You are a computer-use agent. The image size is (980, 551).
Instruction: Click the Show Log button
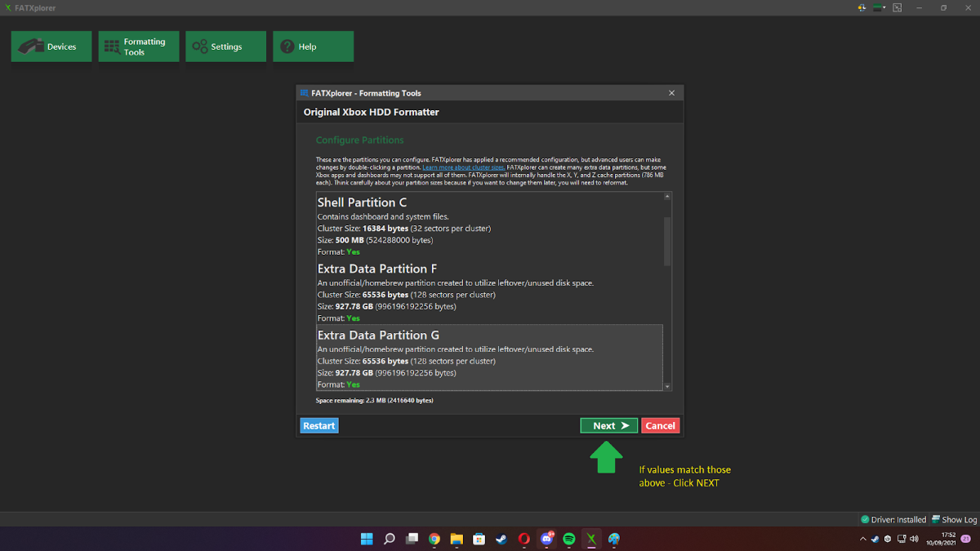[x=954, y=519]
